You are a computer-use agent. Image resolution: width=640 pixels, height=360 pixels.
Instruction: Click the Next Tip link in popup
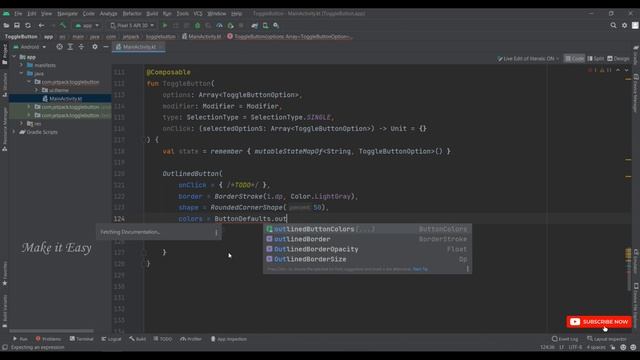(x=420, y=269)
